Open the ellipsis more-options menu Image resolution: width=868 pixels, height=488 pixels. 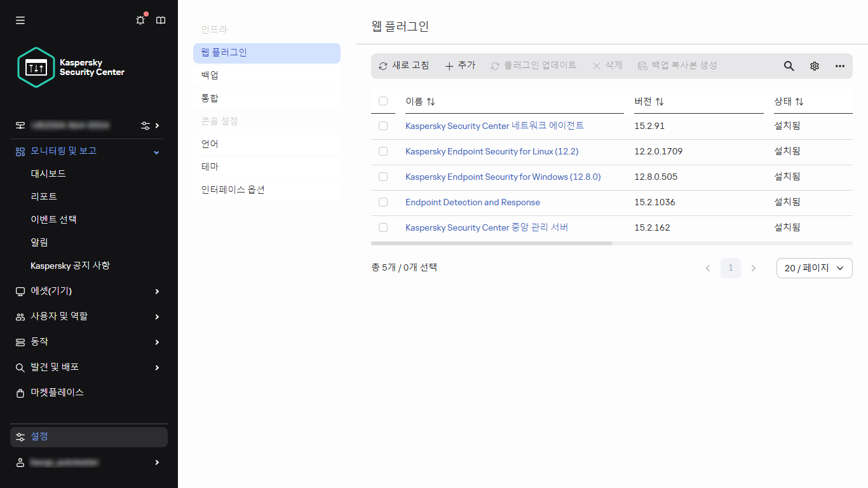pyautogui.click(x=839, y=65)
